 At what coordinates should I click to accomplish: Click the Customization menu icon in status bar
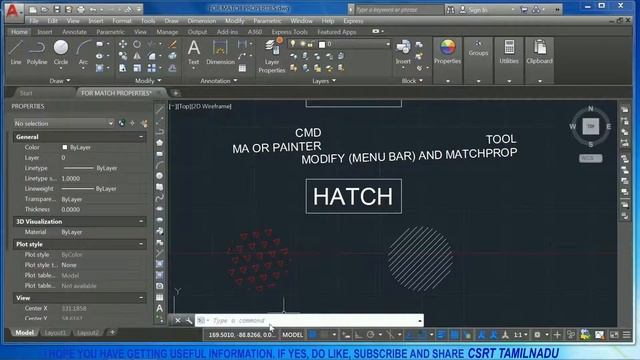click(x=627, y=335)
